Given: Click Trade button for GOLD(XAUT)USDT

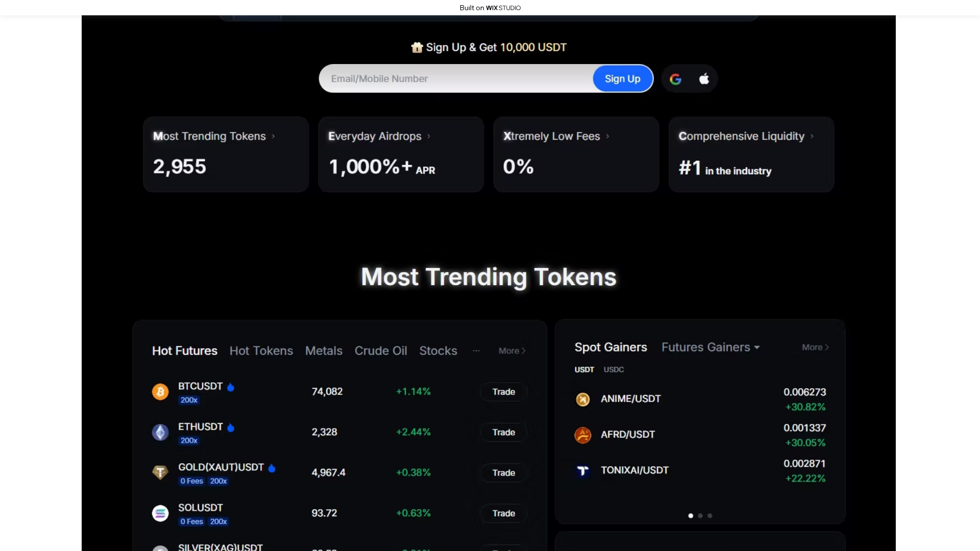Looking at the screenshot, I should 504,473.
